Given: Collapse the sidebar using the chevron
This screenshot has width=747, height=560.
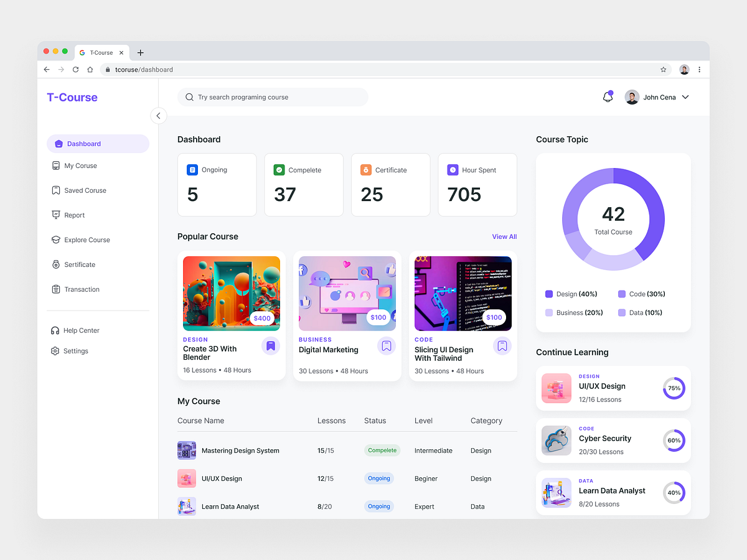Looking at the screenshot, I should [159, 116].
